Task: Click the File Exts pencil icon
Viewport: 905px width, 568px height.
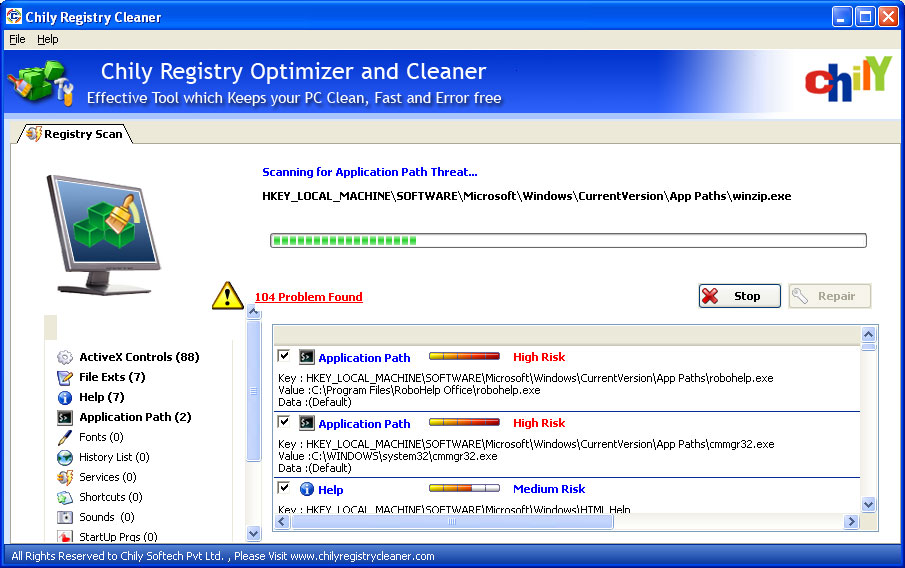Action: (65, 378)
